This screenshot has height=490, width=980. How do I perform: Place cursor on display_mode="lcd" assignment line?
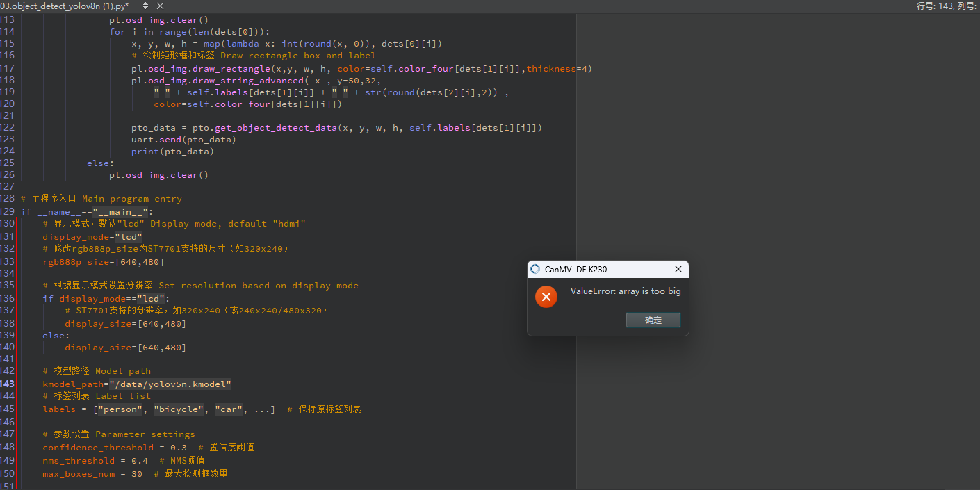coord(92,236)
